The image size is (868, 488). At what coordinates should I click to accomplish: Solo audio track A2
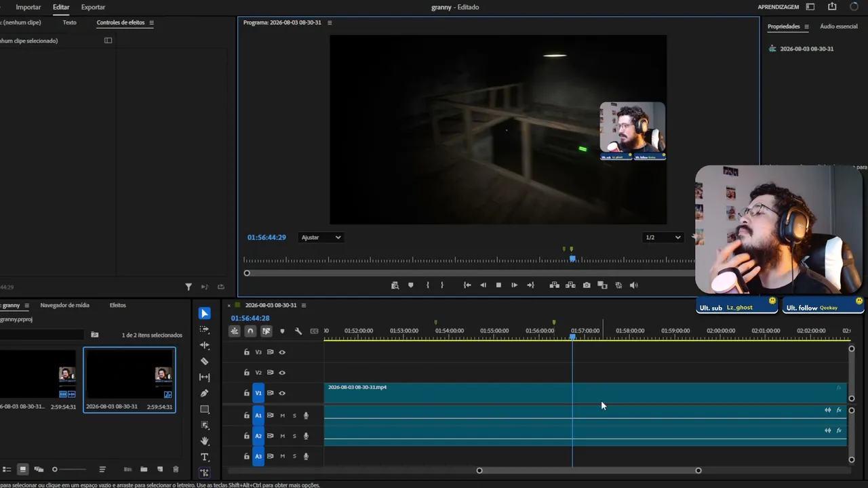coord(294,436)
